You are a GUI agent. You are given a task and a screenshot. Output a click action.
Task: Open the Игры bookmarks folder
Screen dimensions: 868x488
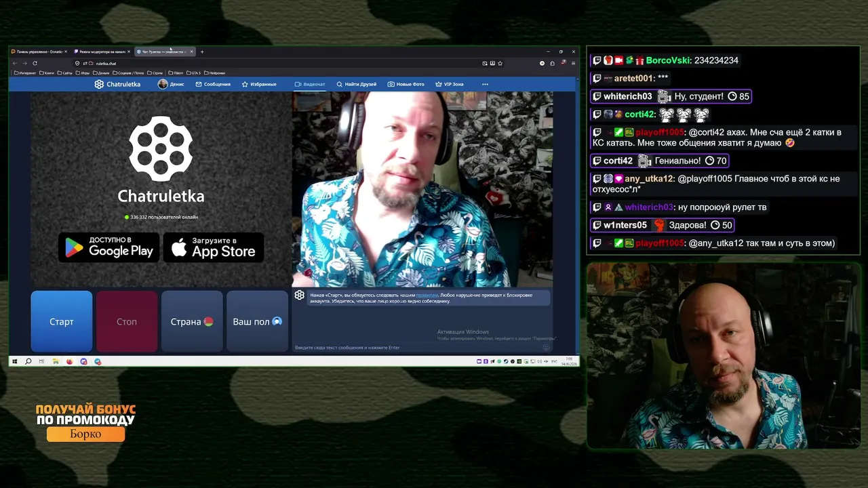pos(83,73)
